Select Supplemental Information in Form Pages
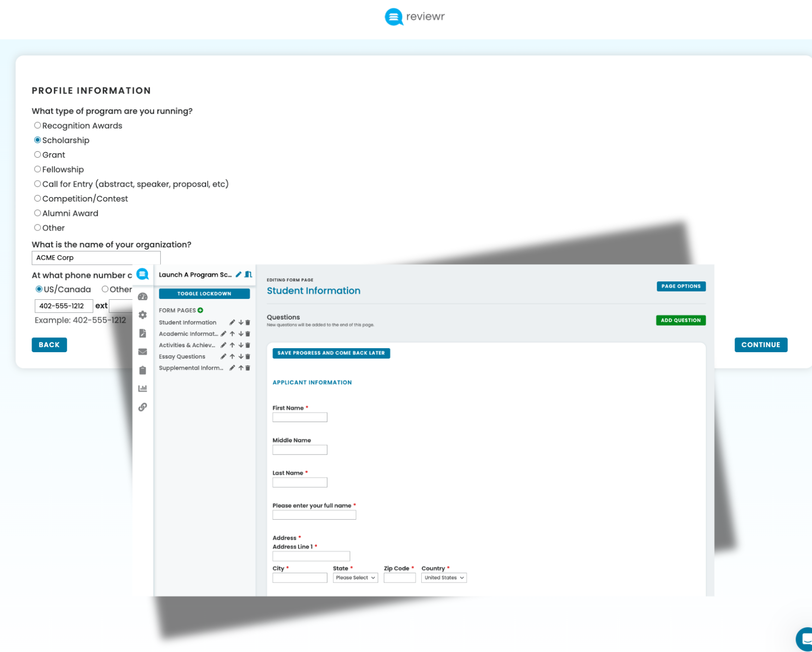The image size is (812, 652). point(191,368)
